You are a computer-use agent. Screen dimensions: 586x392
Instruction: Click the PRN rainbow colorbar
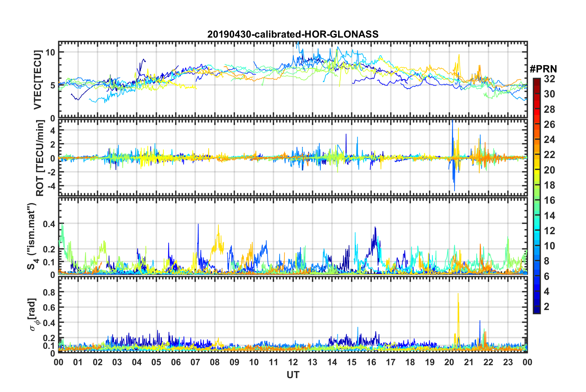pyautogui.click(x=536, y=196)
